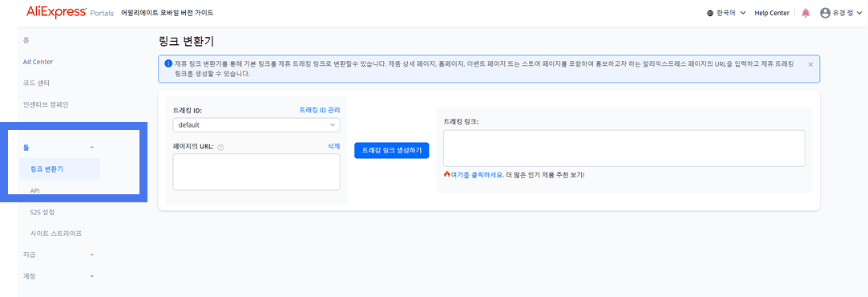Close the blue info banner
868x297 pixels.
tap(810, 64)
